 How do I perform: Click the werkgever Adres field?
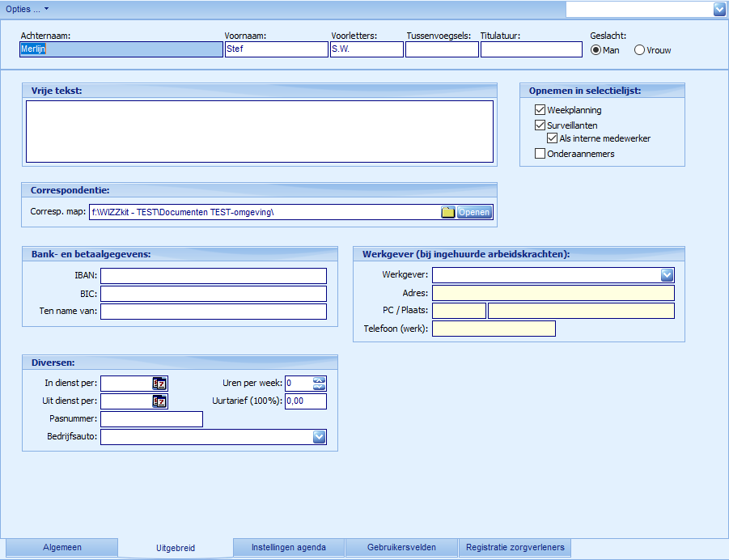553,293
